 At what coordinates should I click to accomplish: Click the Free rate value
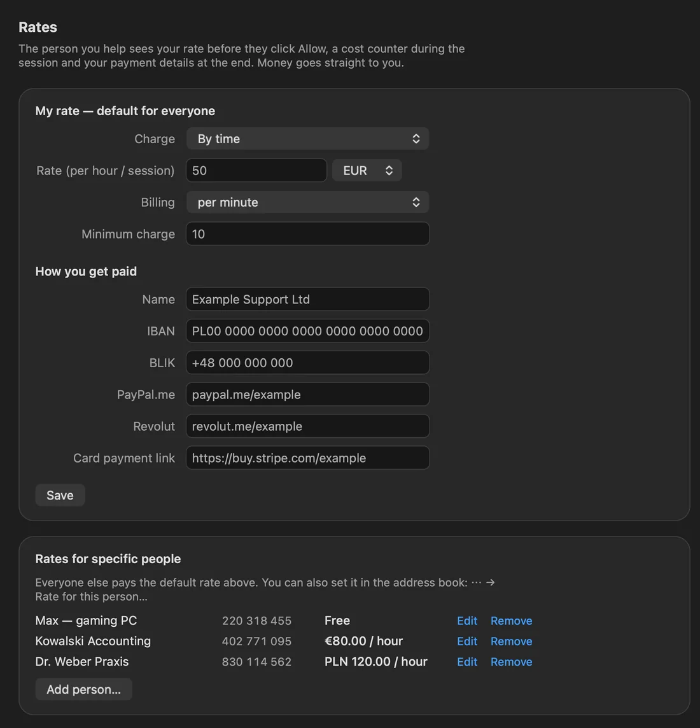pos(337,620)
